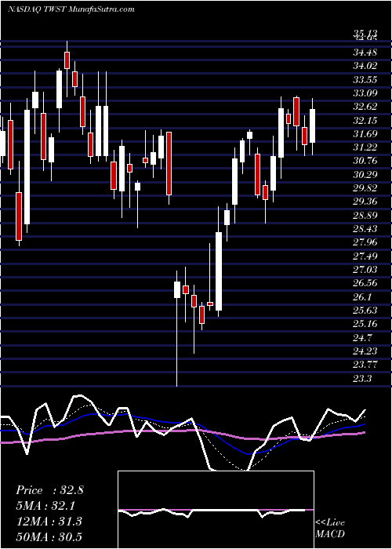Viewport: 392px width, 549px height.
Task: Click the 28.43 price axis label
Action: click(x=365, y=229)
